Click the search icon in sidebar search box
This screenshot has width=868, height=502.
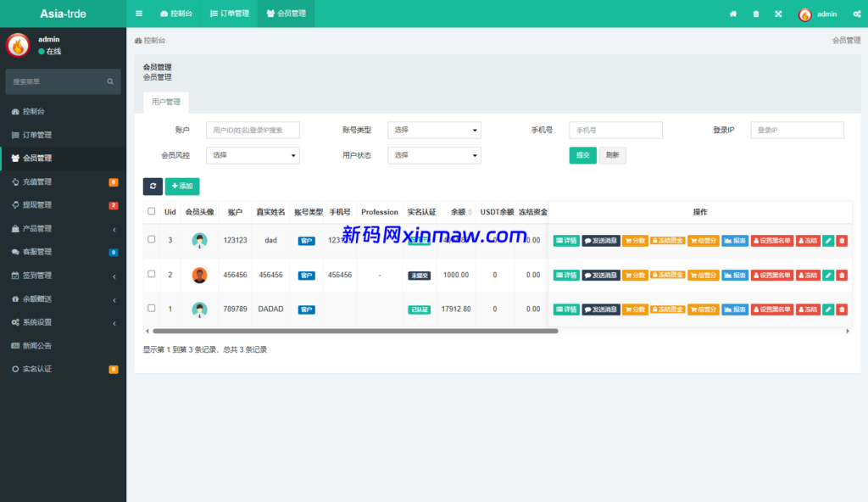pyautogui.click(x=110, y=81)
